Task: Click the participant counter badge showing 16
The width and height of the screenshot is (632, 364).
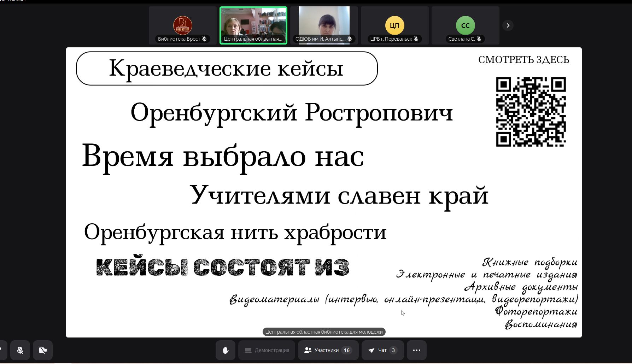Action: (347, 350)
